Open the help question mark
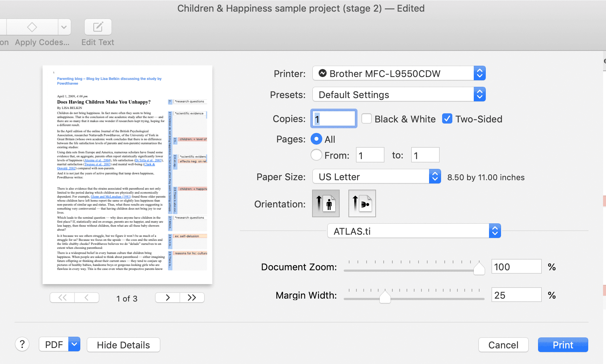This screenshot has width=606, height=364. tap(22, 344)
